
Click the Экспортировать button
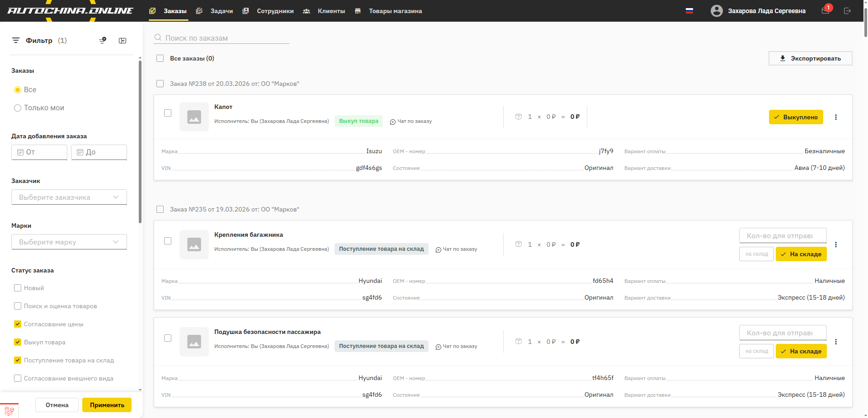(x=811, y=58)
